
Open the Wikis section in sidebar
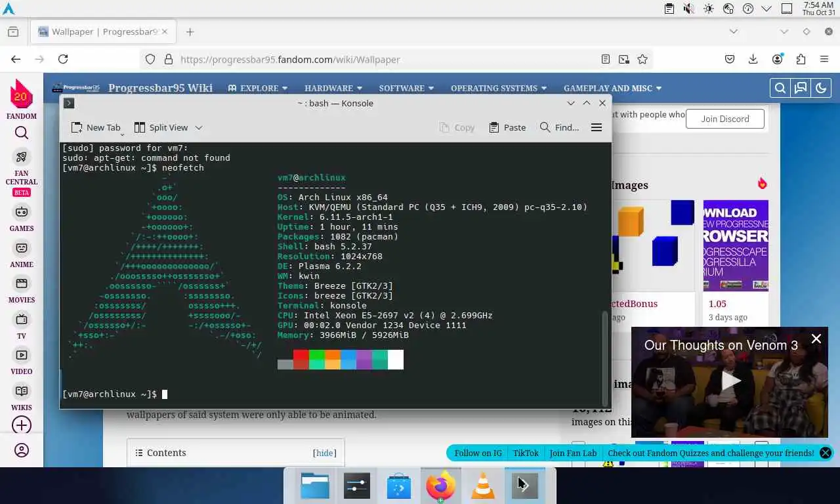[22, 398]
